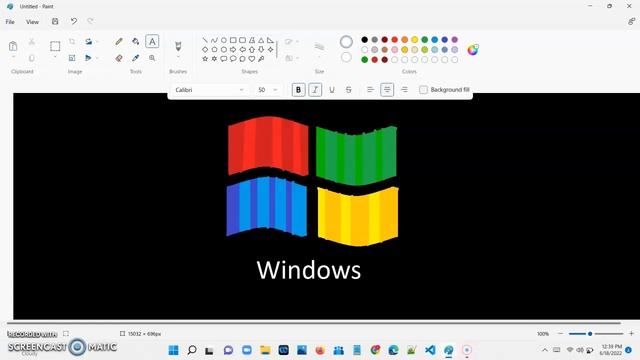This screenshot has width=640, height=360.
Task: Select the Color 1 foreground circle
Action: 346,42
